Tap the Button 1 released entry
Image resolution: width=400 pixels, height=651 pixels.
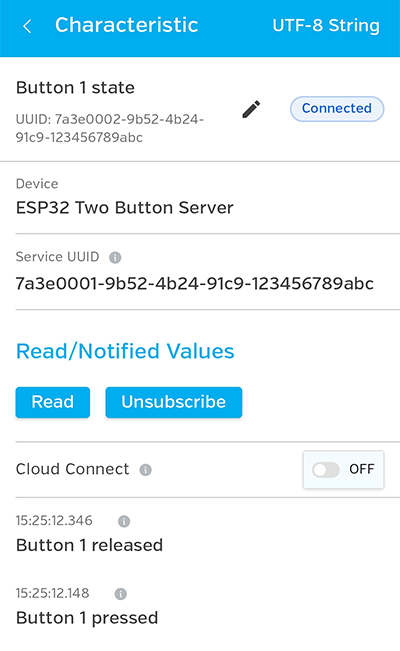click(89, 545)
